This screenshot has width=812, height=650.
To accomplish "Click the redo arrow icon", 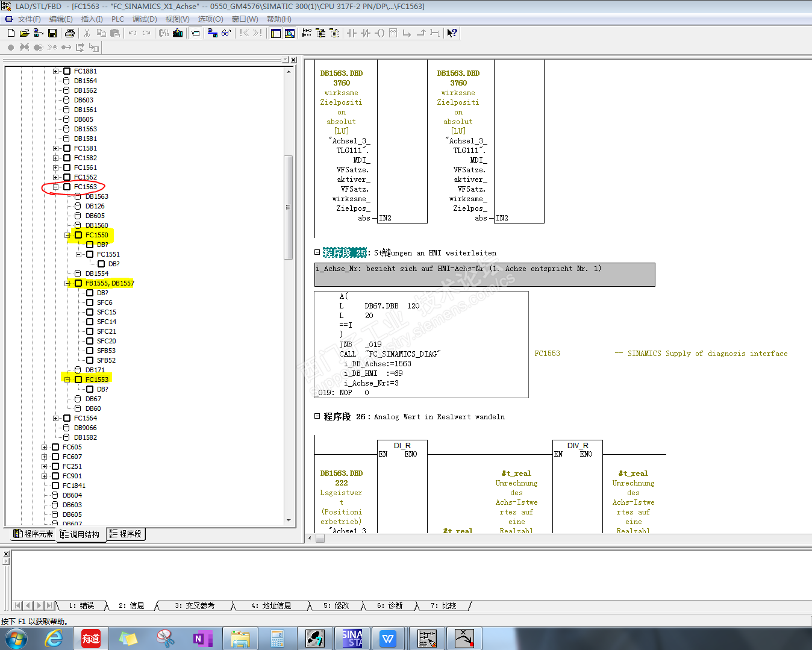I will [x=146, y=33].
